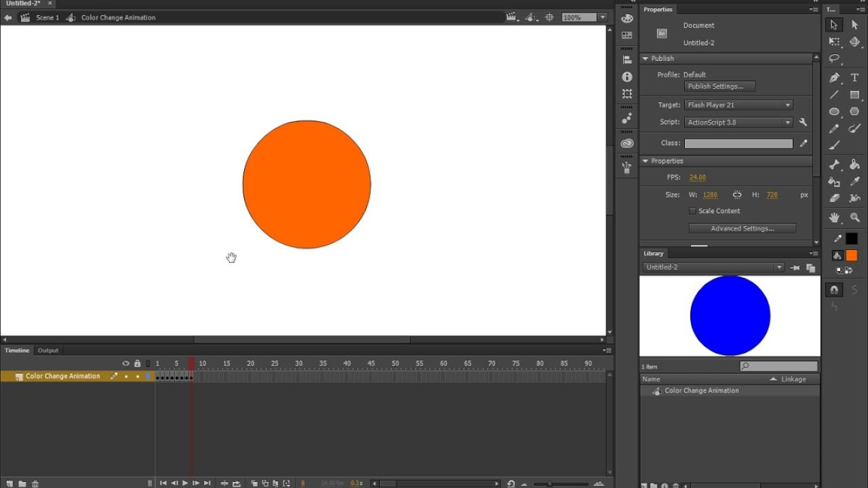Screen dimensions: 868x488
Task: Select the Selection arrow tool
Action: click(834, 24)
